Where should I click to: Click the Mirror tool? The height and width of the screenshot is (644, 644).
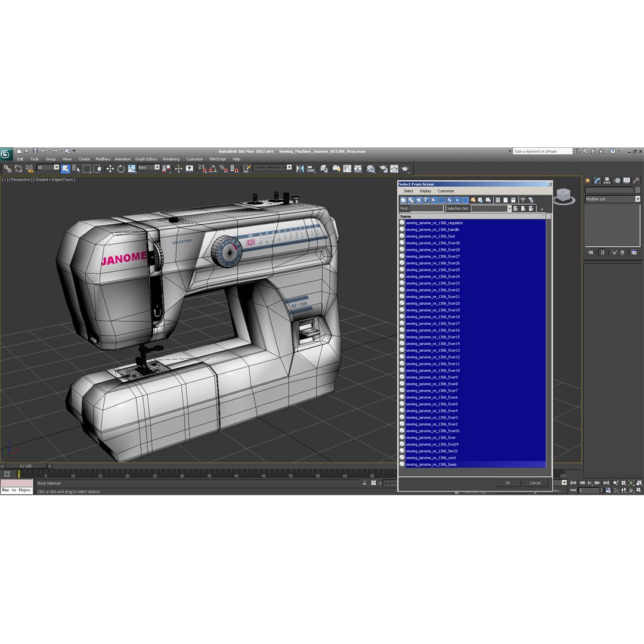point(300,168)
